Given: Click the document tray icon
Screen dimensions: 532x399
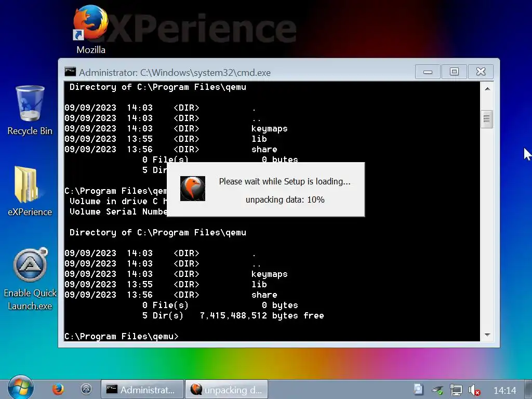Looking at the screenshot, I should pyautogui.click(x=418, y=389).
